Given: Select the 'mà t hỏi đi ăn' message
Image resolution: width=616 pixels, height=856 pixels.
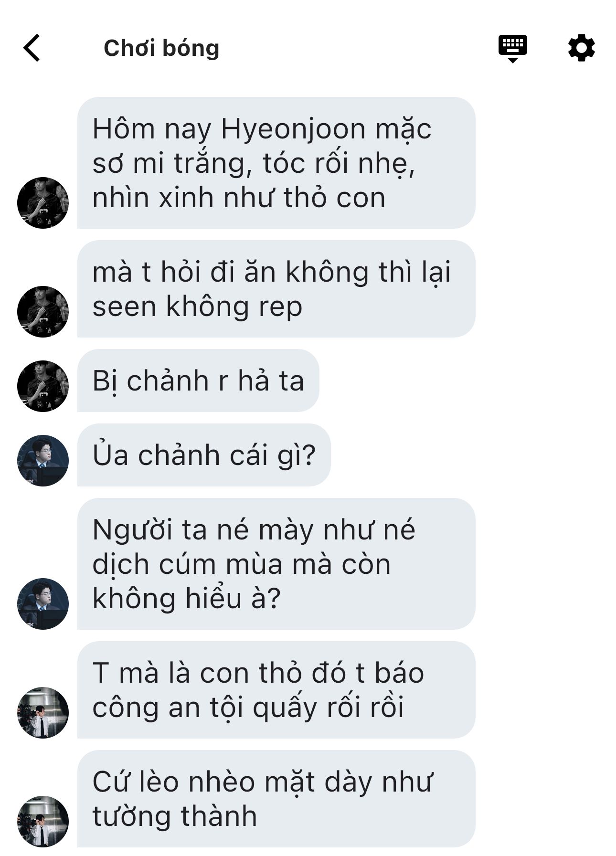Looking at the screenshot, I should 276,289.
